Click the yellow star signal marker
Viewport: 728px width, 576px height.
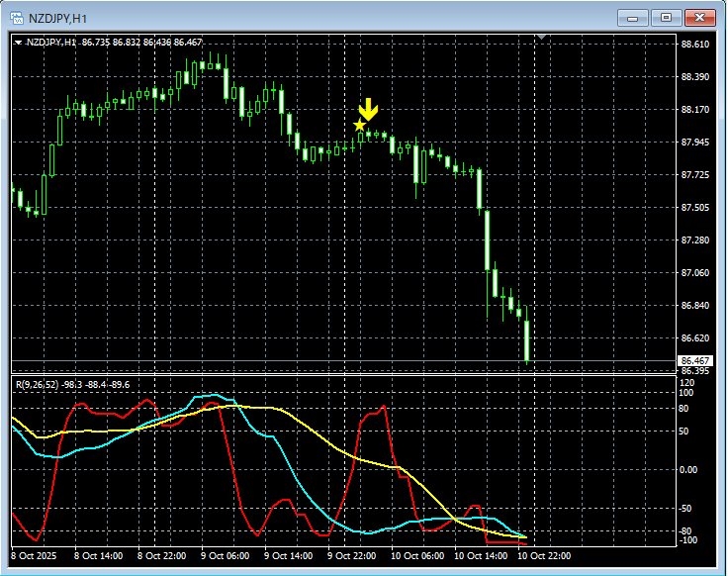point(359,126)
